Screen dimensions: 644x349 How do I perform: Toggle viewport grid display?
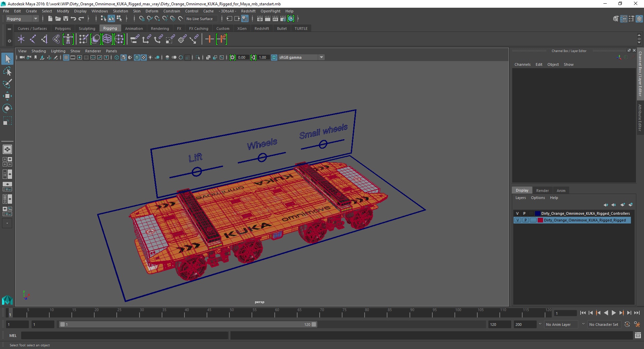66,57
